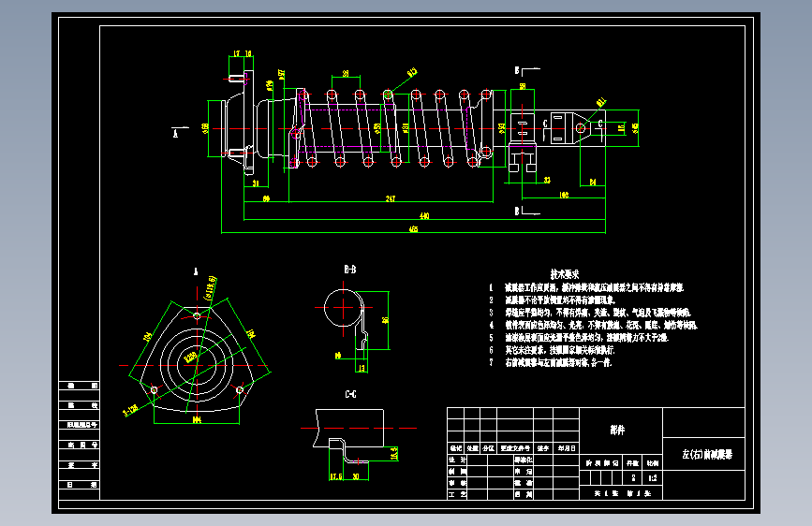Pick the 13 dimension in the B-B view
This screenshot has height=526, width=812.
[362, 368]
